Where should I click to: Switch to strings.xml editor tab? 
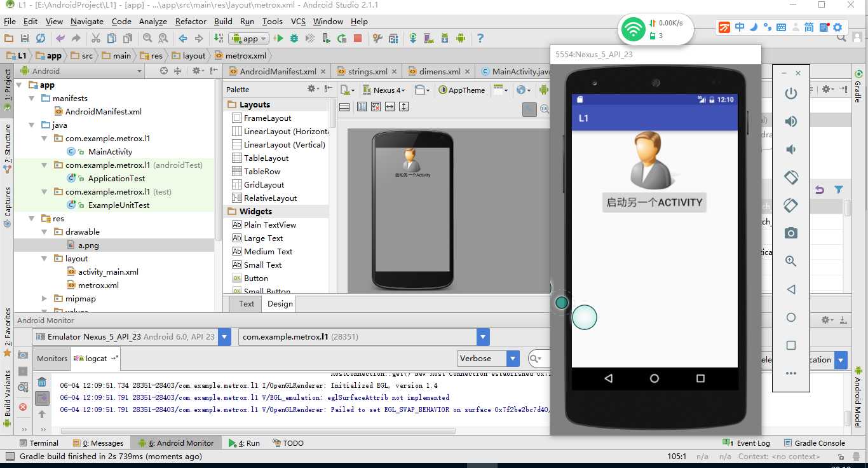367,71
